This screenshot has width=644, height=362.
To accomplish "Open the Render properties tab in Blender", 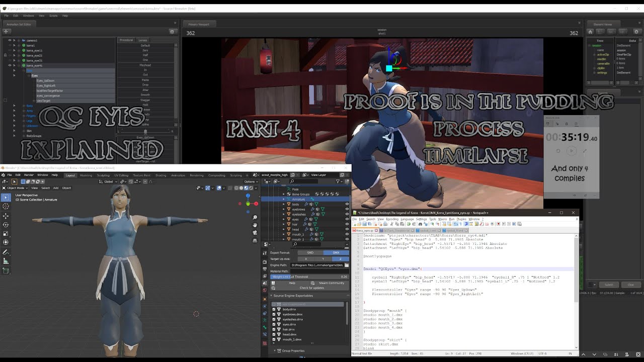I will click(265, 262).
